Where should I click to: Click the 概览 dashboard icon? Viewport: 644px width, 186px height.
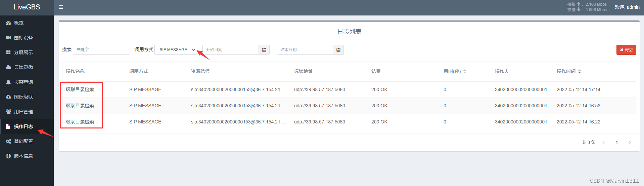pos(8,23)
